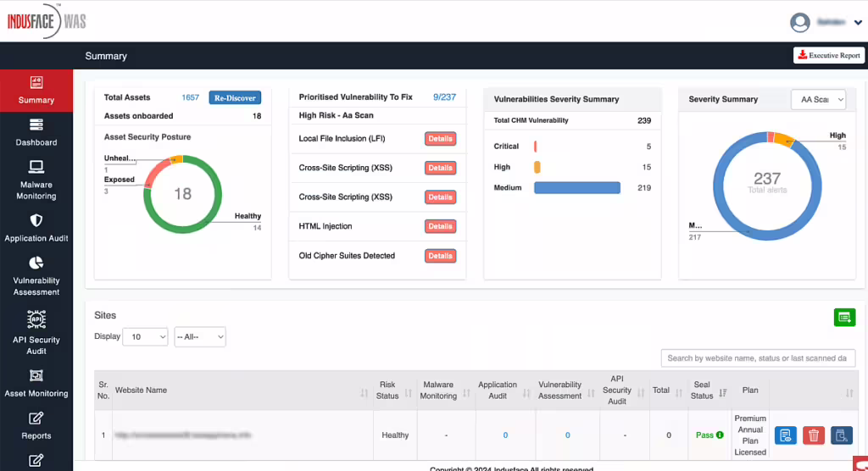The width and height of the screenshot is (868, 471).
Task: Open Vulnerability Assessment pie icon
Action: point(36,263)
